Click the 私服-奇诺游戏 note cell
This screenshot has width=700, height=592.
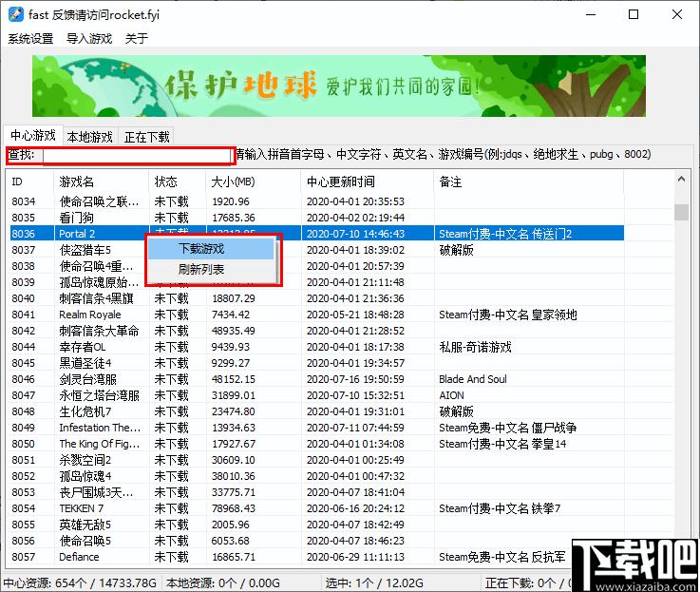pyautogui.click(x=475, y=347)
